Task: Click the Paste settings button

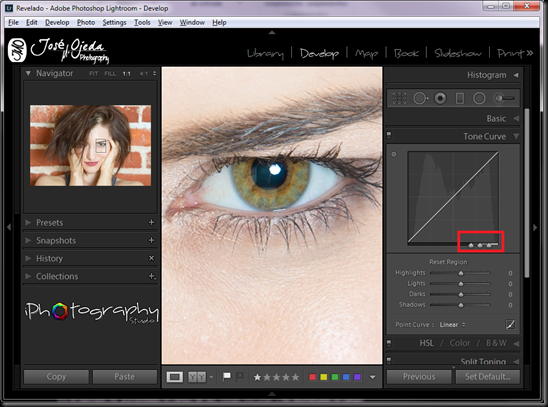Action: tap(125, 377)
